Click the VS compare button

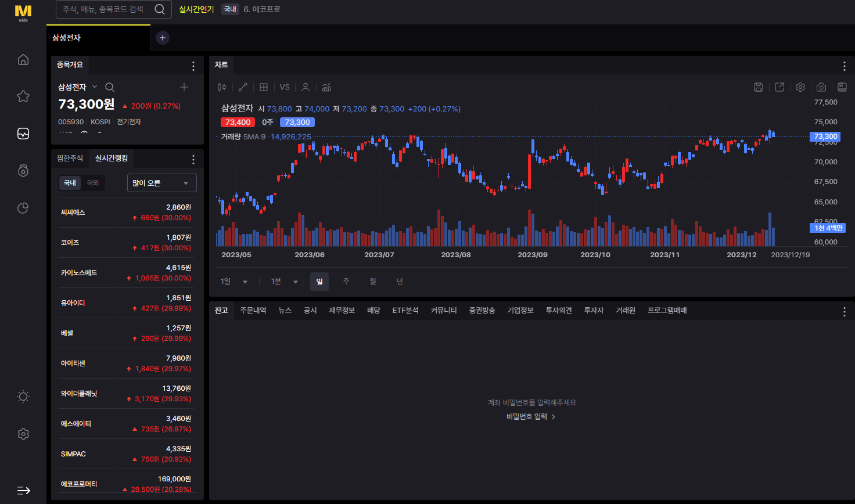click(x=285, y=87)
